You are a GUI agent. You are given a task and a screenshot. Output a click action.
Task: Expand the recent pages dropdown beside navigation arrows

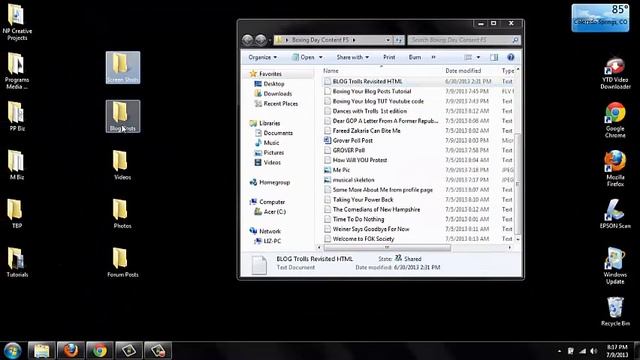click(270, 40)
